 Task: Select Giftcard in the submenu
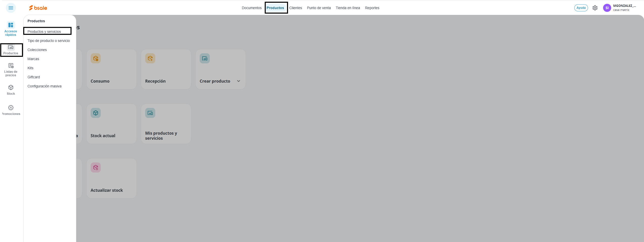34,77
